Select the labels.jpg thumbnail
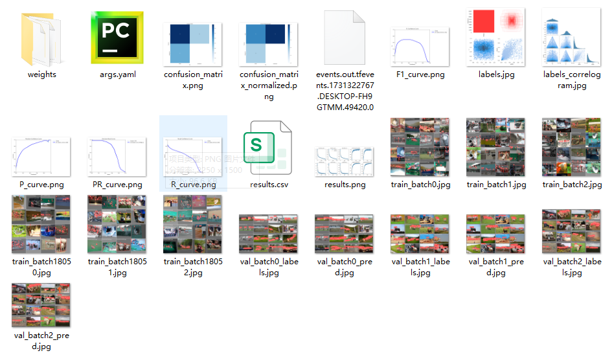 tap(495, 37)
